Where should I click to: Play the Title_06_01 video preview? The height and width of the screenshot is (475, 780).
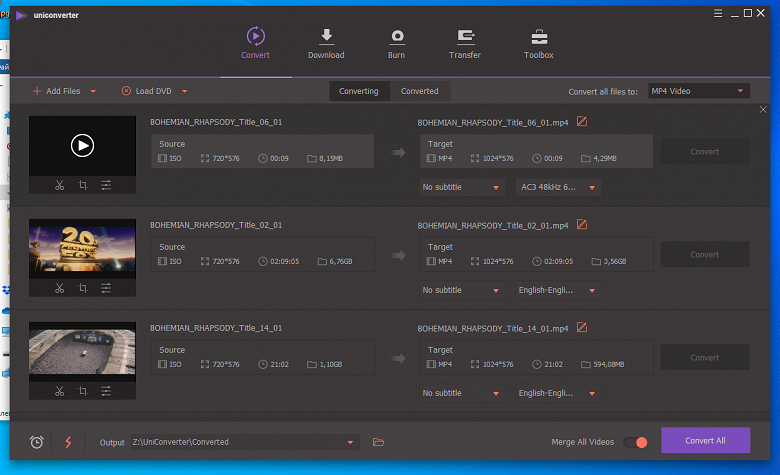pos(83,146)
